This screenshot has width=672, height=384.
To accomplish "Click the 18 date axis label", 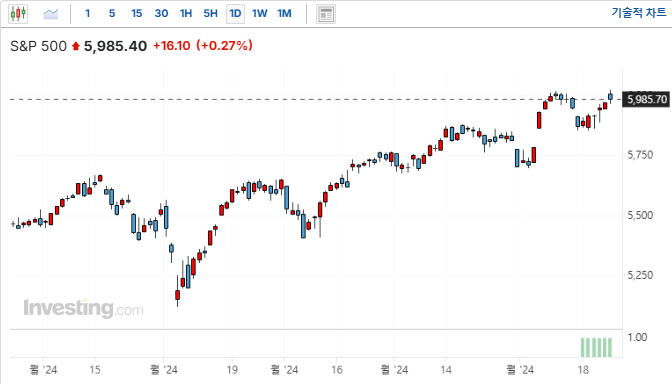I will coord(583,370).
